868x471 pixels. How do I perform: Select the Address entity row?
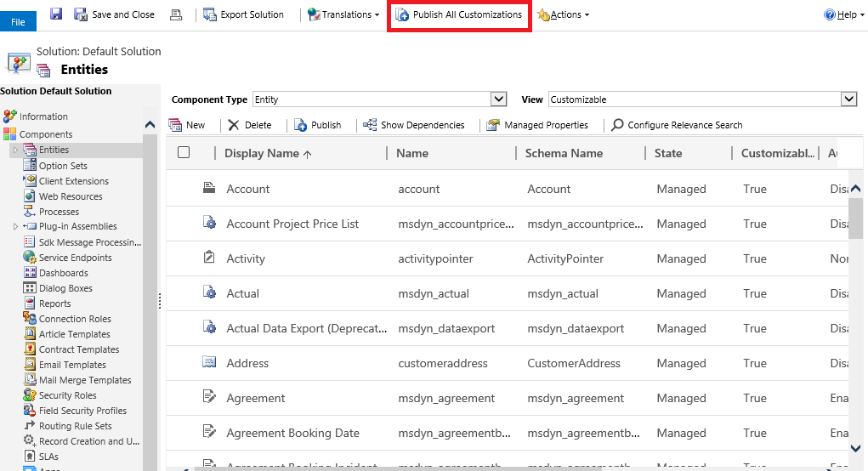[508, 363]
